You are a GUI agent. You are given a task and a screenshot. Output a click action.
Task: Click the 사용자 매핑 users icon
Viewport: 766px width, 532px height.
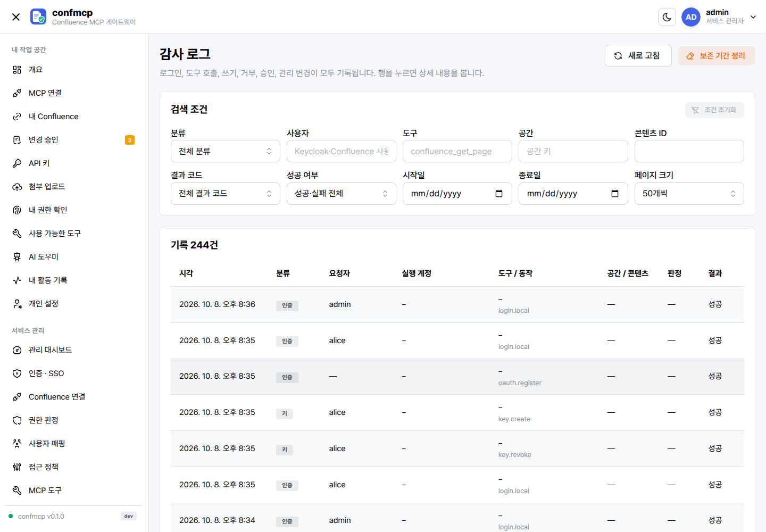[17, 444]
